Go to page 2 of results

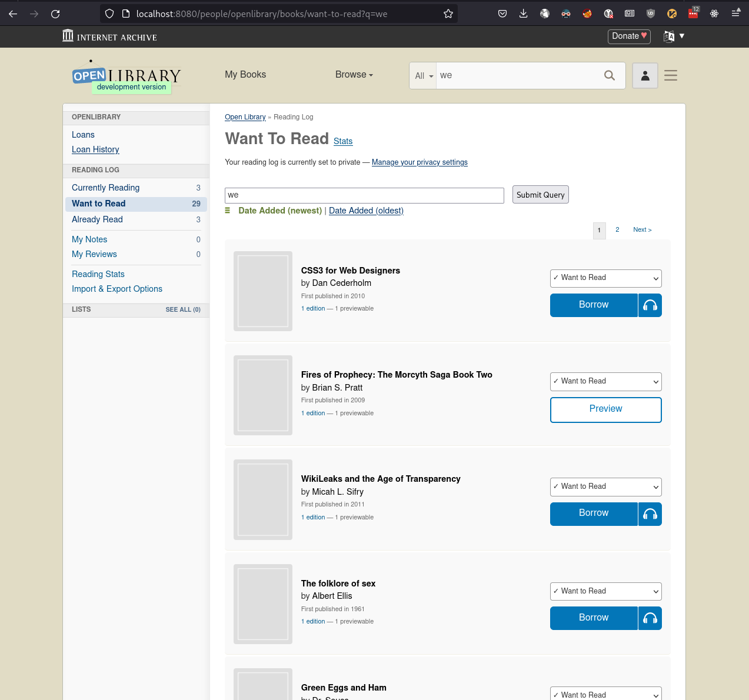point(617,230)
